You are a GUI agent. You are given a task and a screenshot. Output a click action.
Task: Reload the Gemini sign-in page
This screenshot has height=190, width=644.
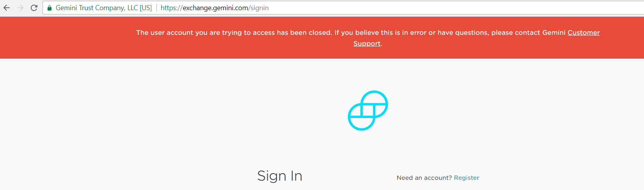pyautogui.click(x=34, y=8)
